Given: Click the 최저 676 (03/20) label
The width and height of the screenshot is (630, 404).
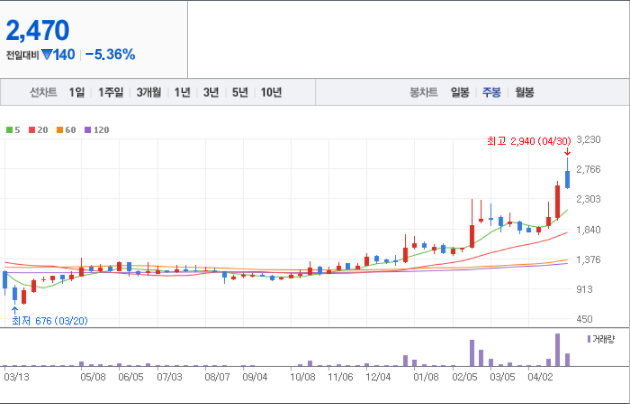Looking at the screenshot, I should click(x=50, y=321).
